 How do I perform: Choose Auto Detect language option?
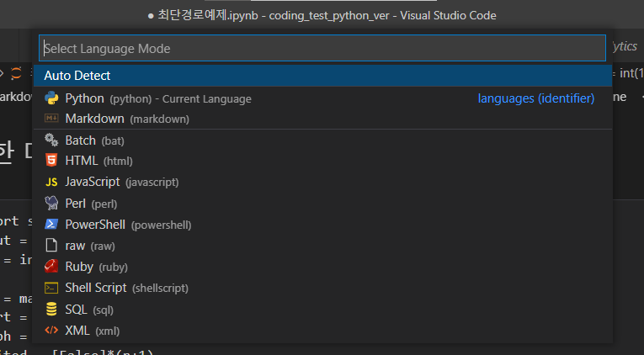(322, 76)
